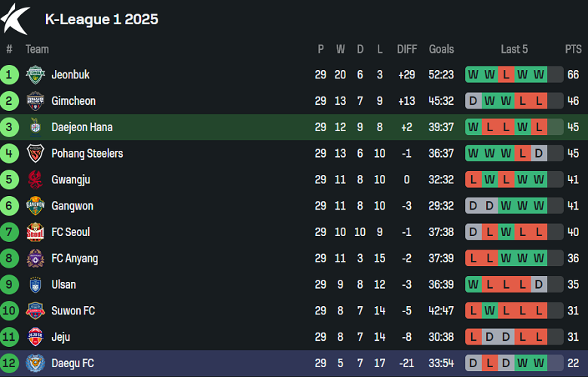The image size is (588, 377).
Task: Click the K-League 1 2025 title
Action: [x=102, y=20]
